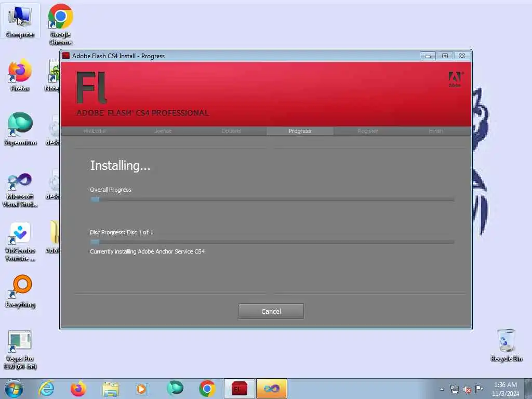
Task: Maximize the Adobe Flash CS4 Install window
Action: [445, 56]
